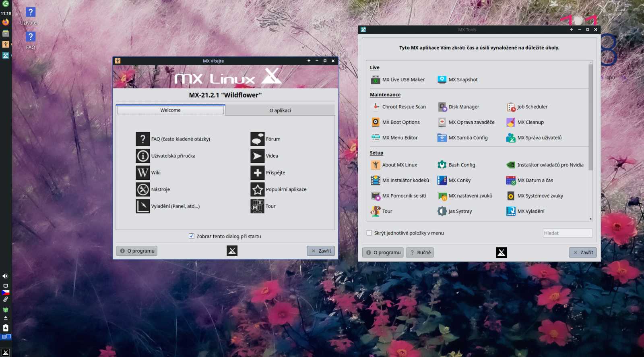The width and height of the screenshot is (644, 357).
Task: Launch MX Boot Options
Action: pyautogui.click(x=395, y=122)
